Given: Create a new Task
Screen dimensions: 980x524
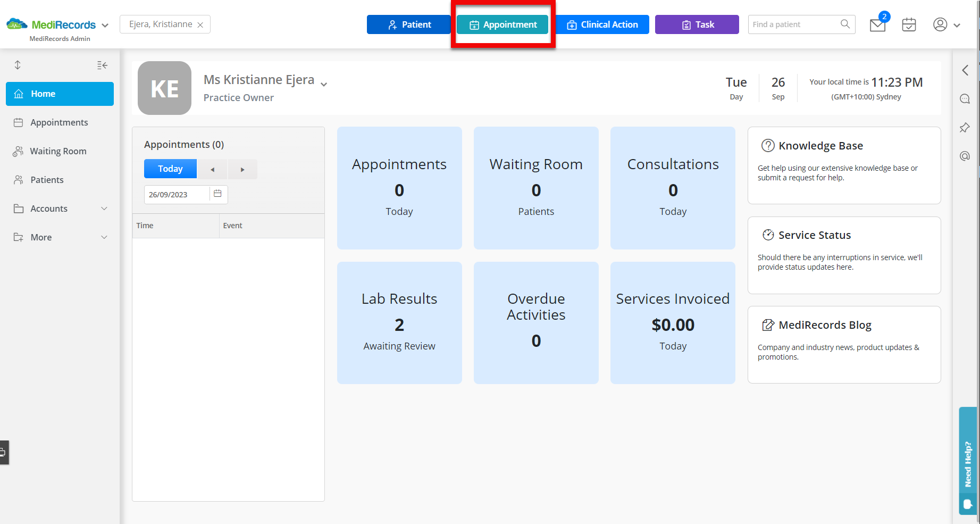Looking at the screenshot, I should click(697, 24).
